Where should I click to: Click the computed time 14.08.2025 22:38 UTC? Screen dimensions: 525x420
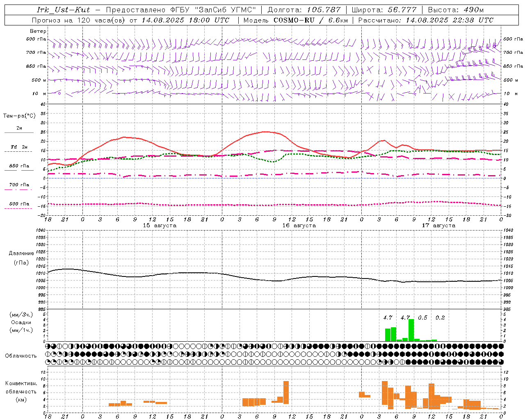(x=450, y=20)
